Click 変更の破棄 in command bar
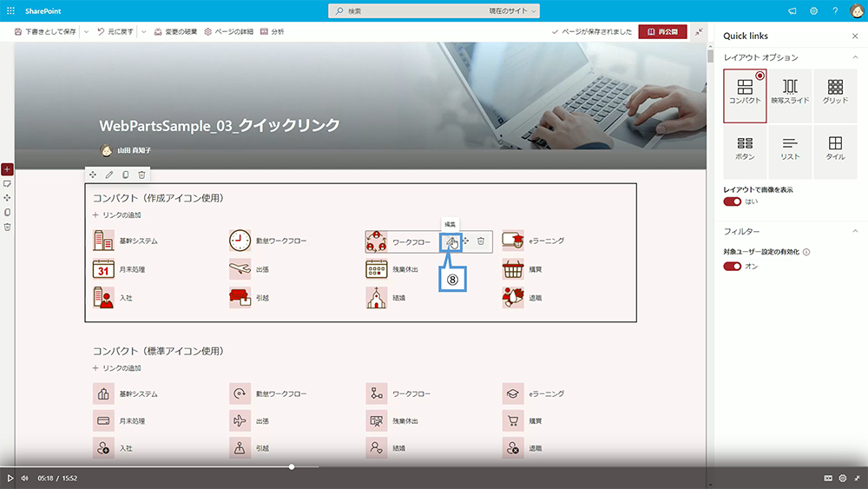 point(175,31)
